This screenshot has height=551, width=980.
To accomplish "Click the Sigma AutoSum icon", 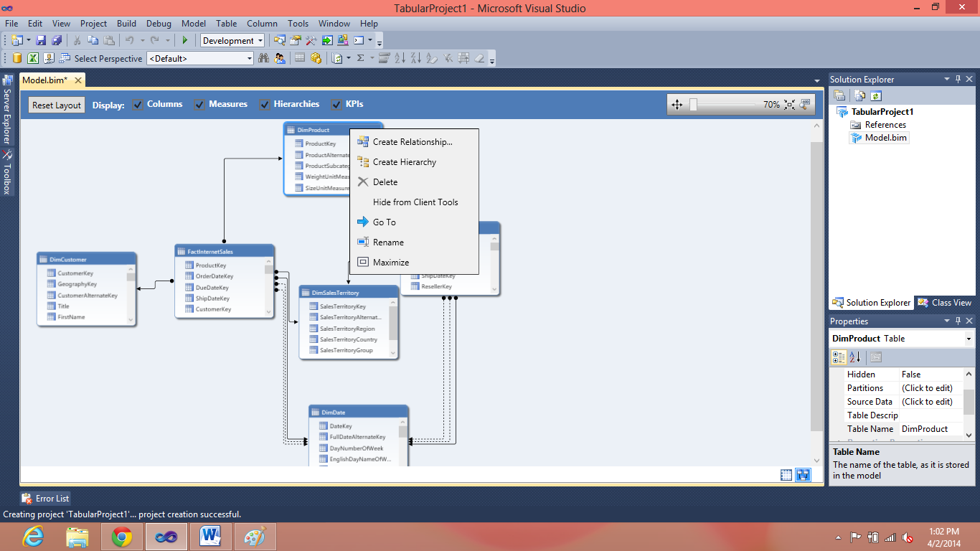I will click(x=360, y=58).
